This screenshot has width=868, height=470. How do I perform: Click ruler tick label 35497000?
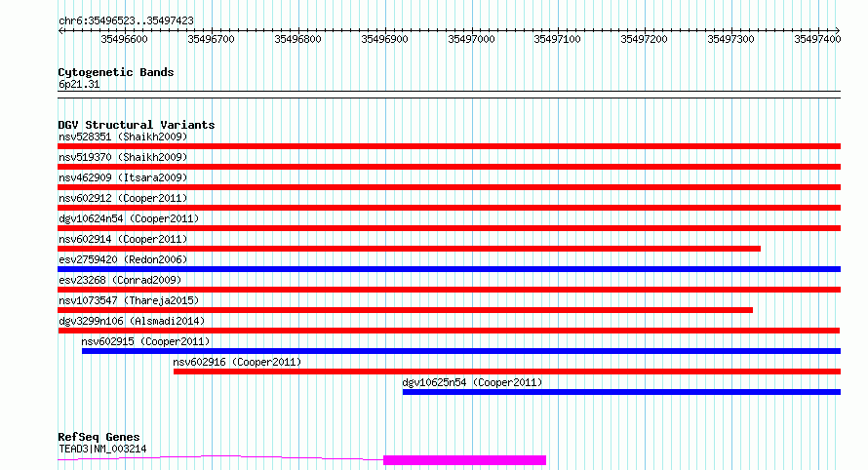471,39
